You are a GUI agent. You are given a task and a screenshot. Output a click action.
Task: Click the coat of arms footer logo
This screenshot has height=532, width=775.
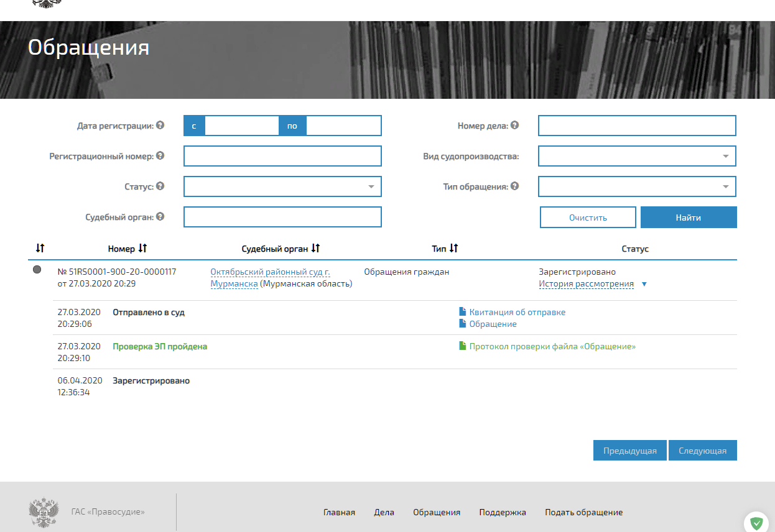44,512
